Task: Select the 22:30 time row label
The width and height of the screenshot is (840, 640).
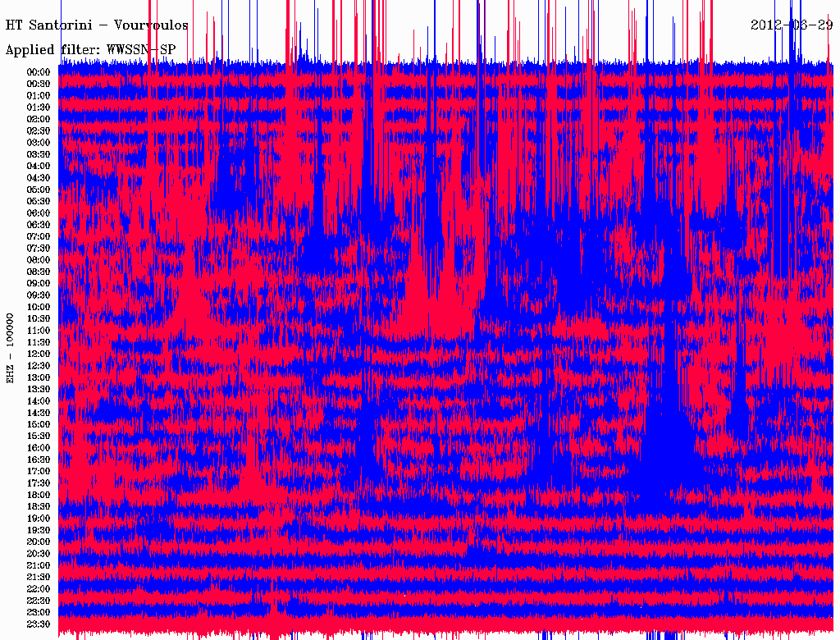Action: [x=39, y=601]
